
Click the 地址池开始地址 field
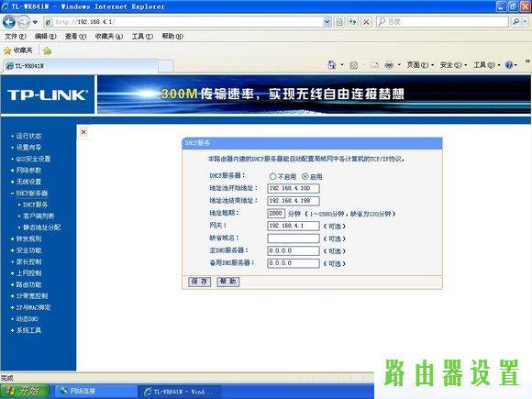[294, 188]
